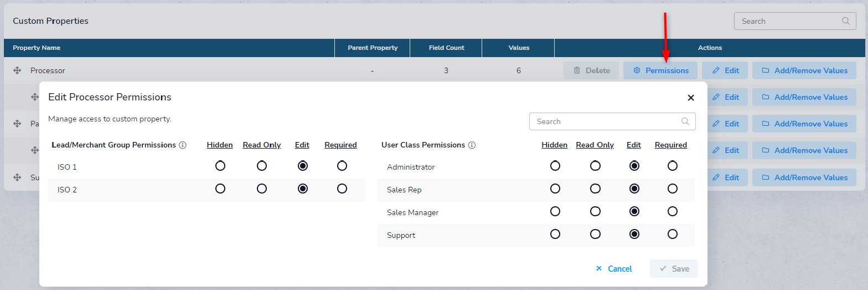The image size is (868, 290).
Task: Select Edit permission for ISO 1
Action: [x=302, y=166]
